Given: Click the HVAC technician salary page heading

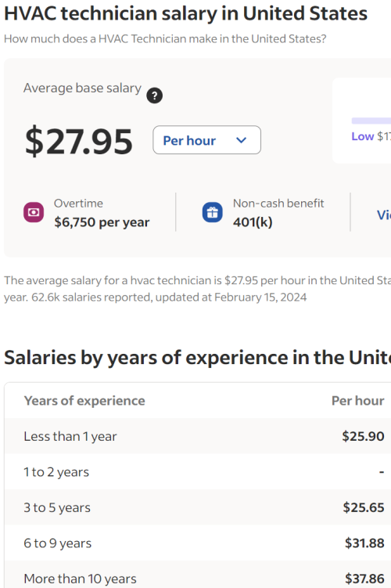Looking at the screenshot, I should pyautogui.click(x=186, y=13).
